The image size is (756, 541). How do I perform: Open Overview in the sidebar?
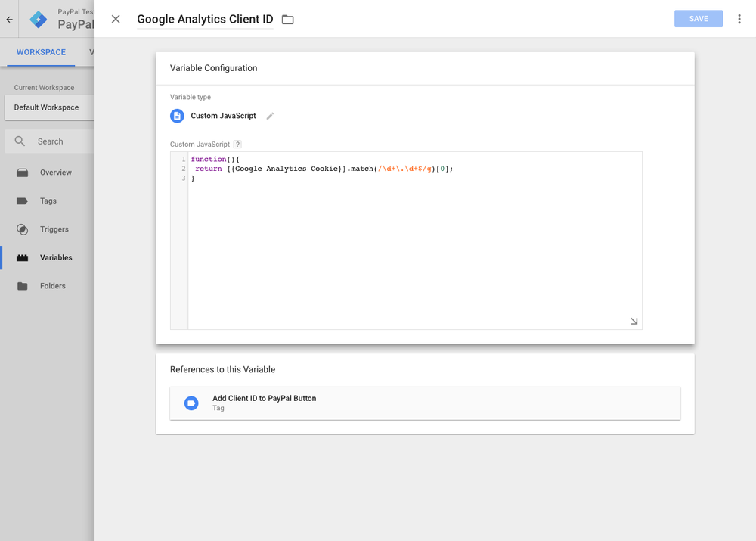(x=47, y=173)
